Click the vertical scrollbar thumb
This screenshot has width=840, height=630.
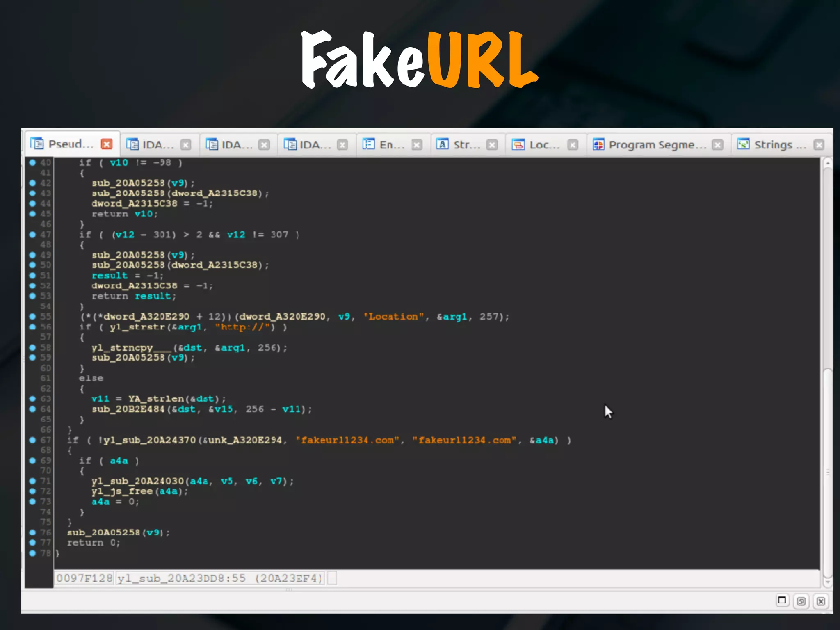tap(828, 472)
